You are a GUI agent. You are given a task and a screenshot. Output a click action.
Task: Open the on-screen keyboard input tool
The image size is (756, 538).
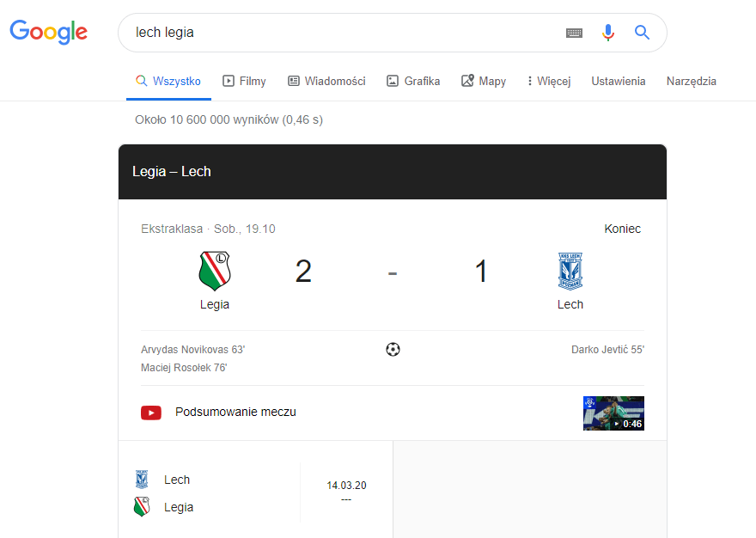coord(574,33)
